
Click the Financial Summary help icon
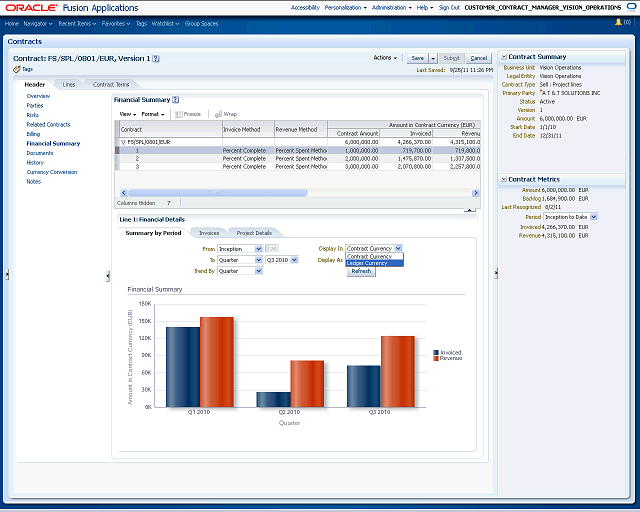pyautogui.click(x=176, y=100)
